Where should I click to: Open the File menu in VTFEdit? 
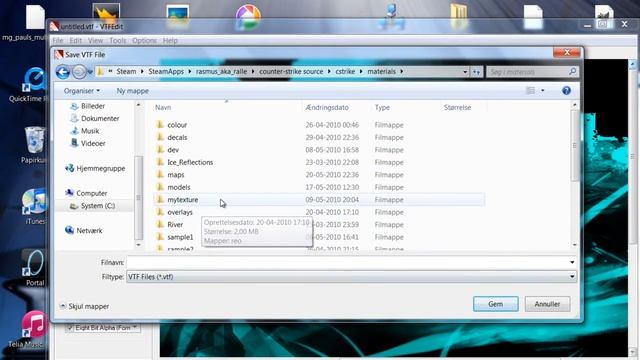click(58, 40)
